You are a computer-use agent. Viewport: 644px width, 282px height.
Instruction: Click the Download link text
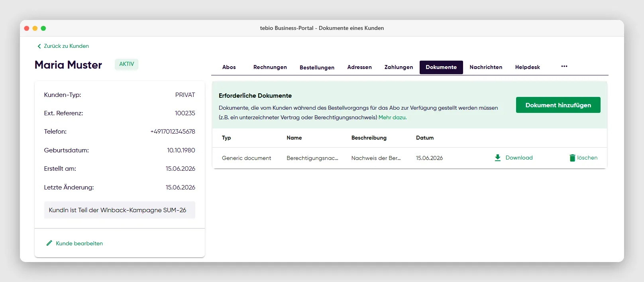[519, 158]
